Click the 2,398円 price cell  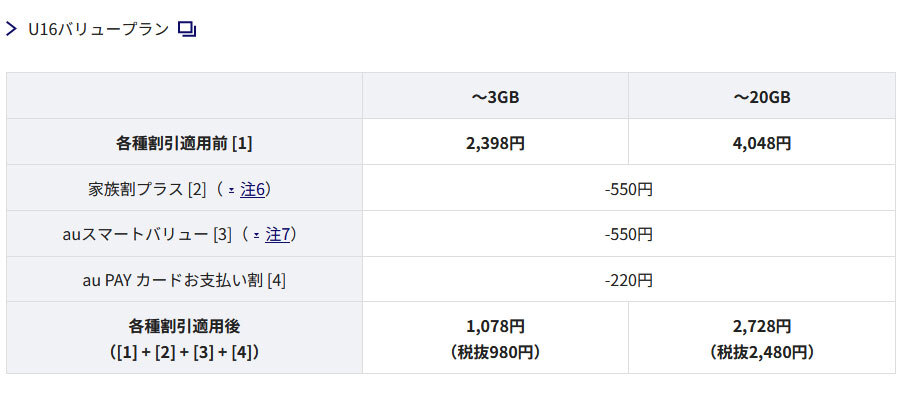[495, 143]
